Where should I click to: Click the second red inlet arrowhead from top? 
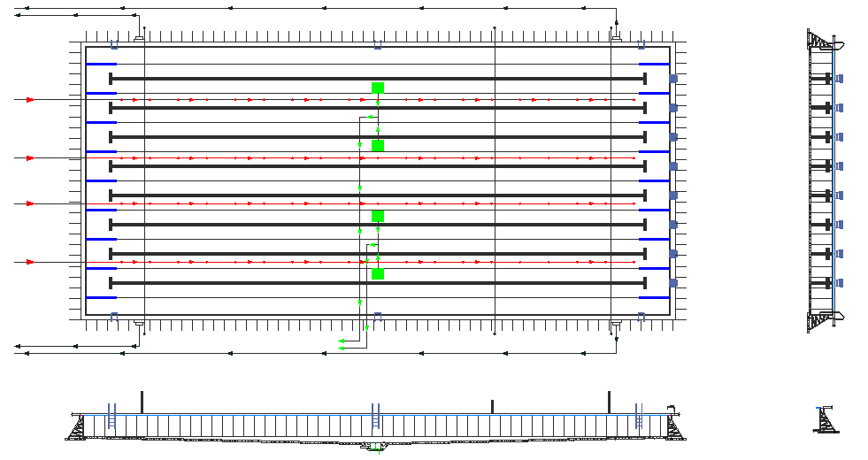pos(30,158)
